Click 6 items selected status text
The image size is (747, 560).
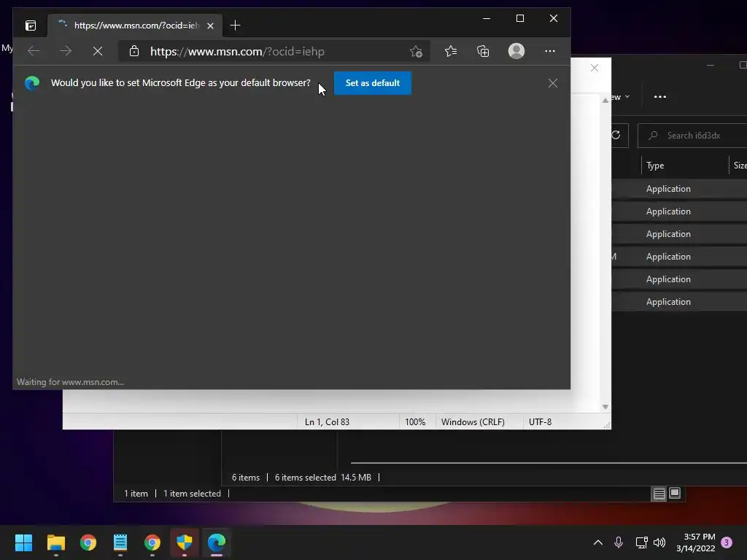[x=306, y=477]
